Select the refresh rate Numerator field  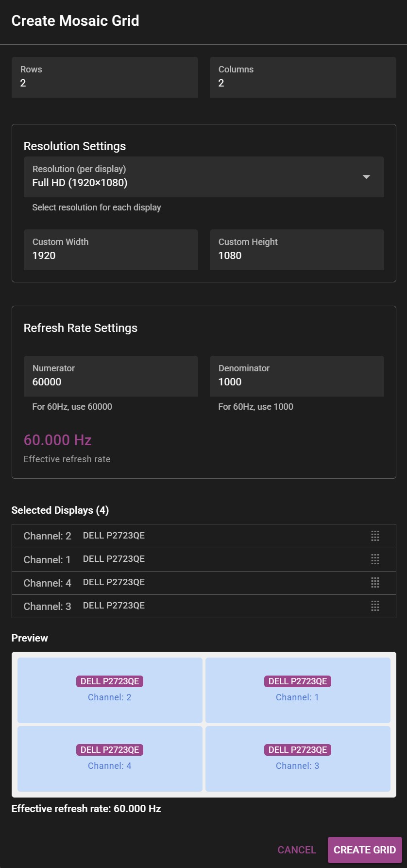(x=111, y=376)
